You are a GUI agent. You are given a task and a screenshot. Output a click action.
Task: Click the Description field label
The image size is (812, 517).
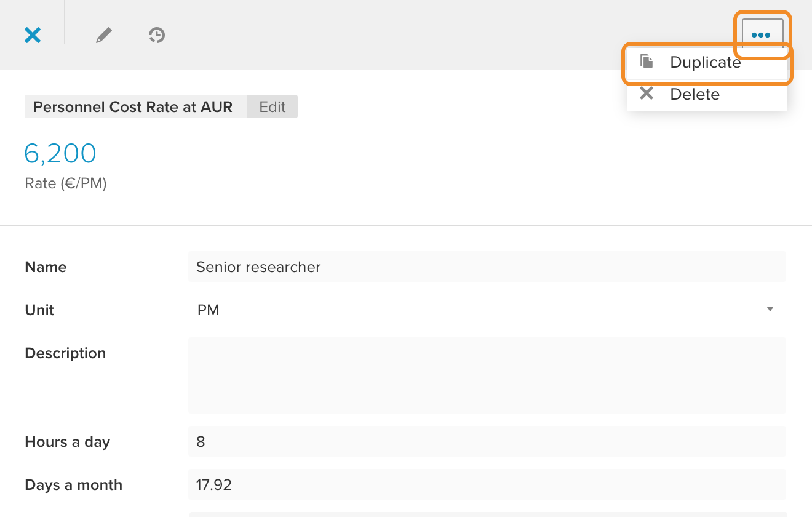pos(65,353)
